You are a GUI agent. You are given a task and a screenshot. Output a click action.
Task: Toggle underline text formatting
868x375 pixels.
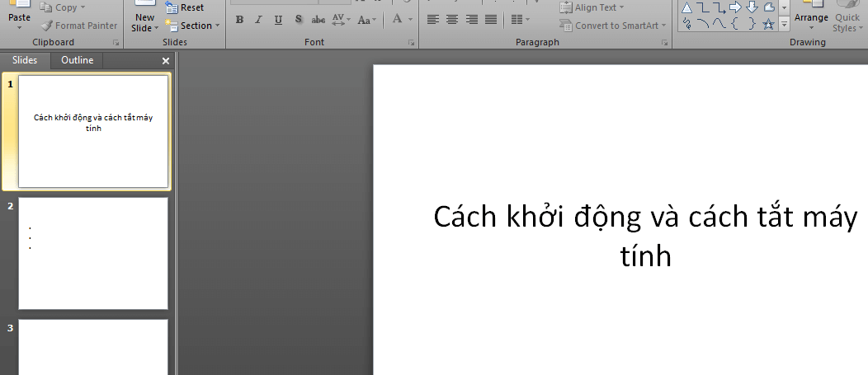[278, 20]
